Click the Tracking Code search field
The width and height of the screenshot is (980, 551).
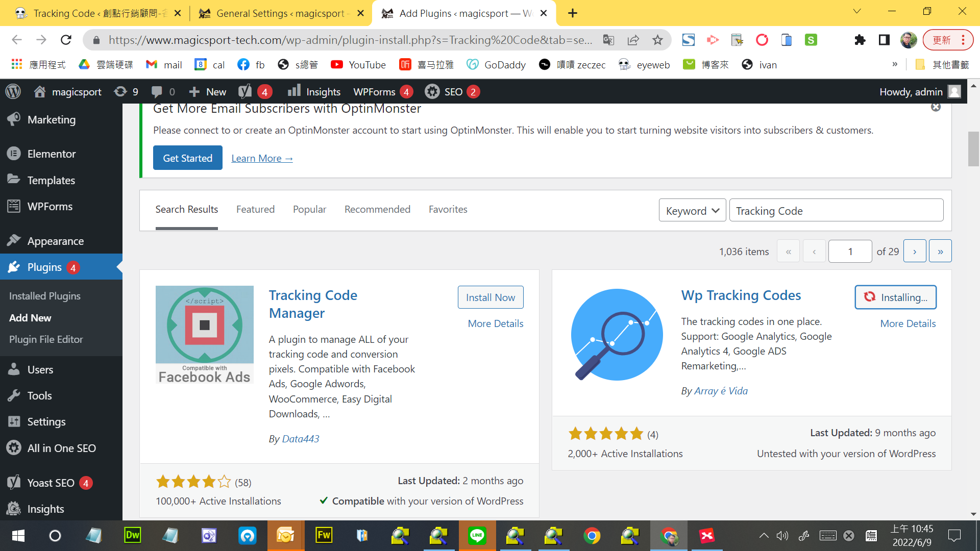[836, 210]
